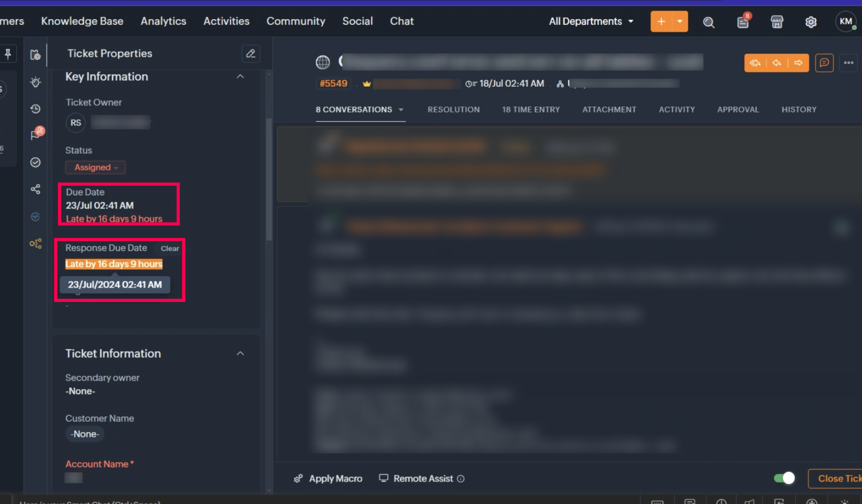Switch to the Resolution tab

(x=453, y=109)
